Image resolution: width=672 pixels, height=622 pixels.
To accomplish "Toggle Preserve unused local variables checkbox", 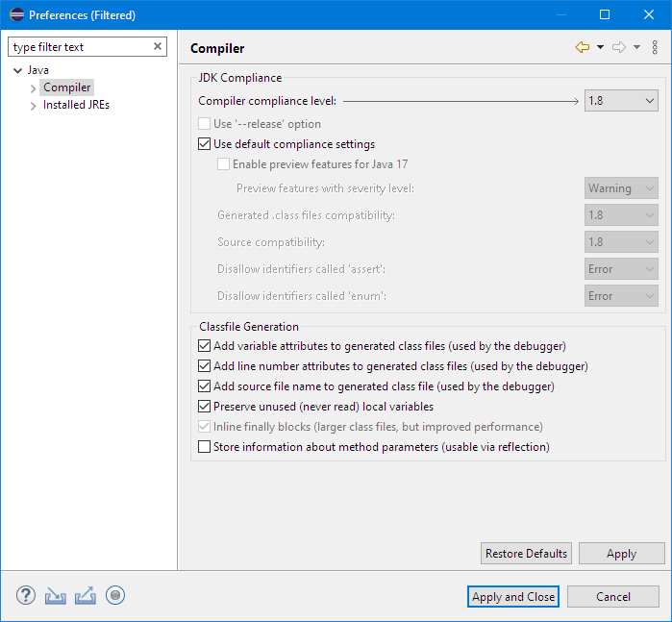I will pos(204,407).
